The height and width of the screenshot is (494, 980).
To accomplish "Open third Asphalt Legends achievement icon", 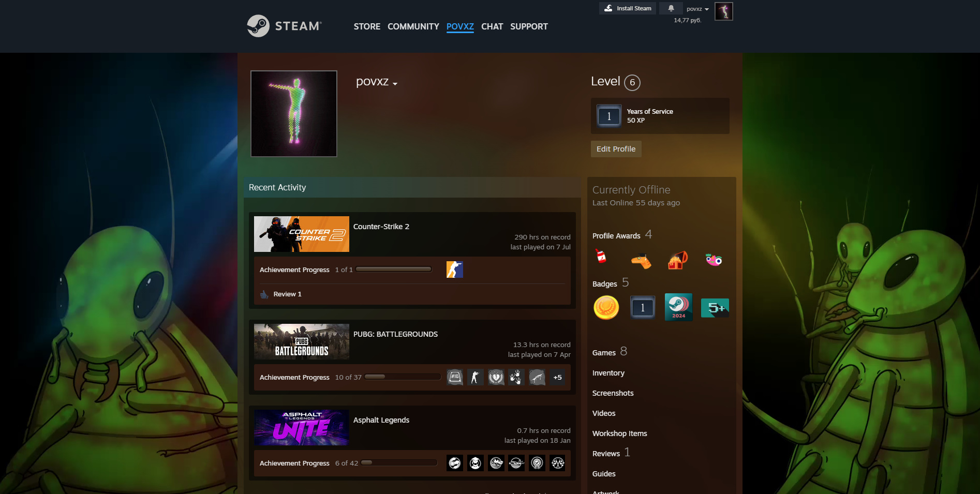I will (x=496, y=463).
